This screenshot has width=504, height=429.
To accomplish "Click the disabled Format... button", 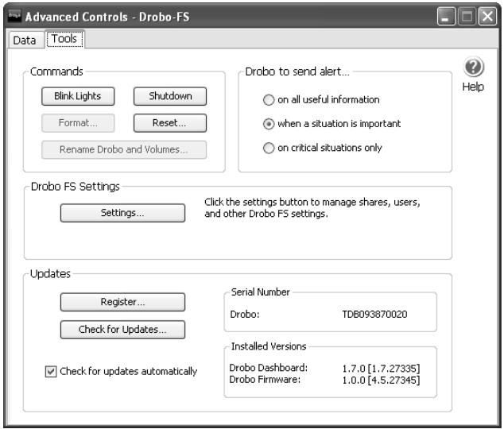I will [x=78, y=123].
